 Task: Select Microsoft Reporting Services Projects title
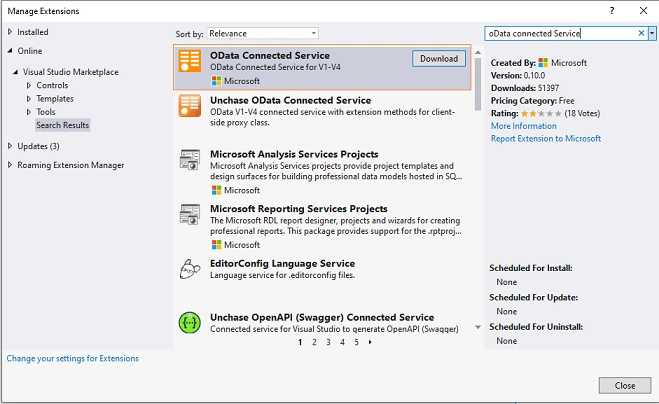point(298,209)
